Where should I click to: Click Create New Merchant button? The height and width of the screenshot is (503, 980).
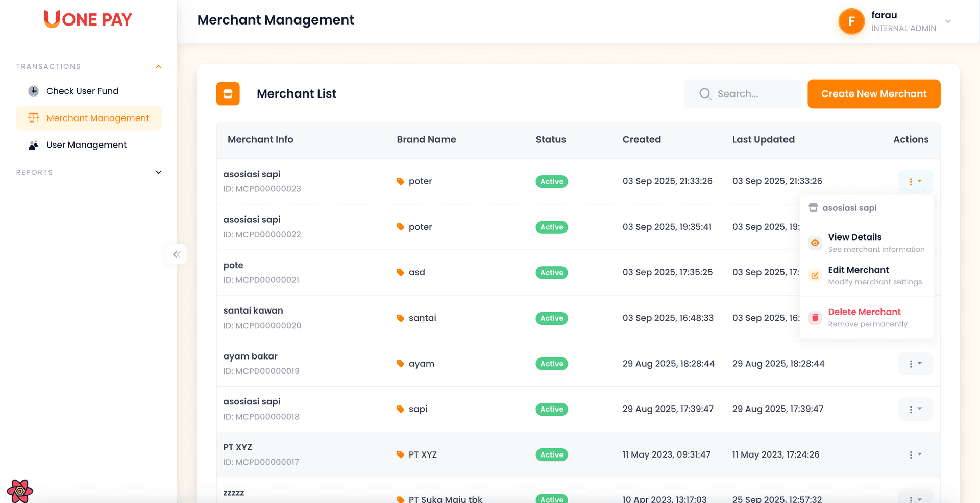(x=873, y=94)
